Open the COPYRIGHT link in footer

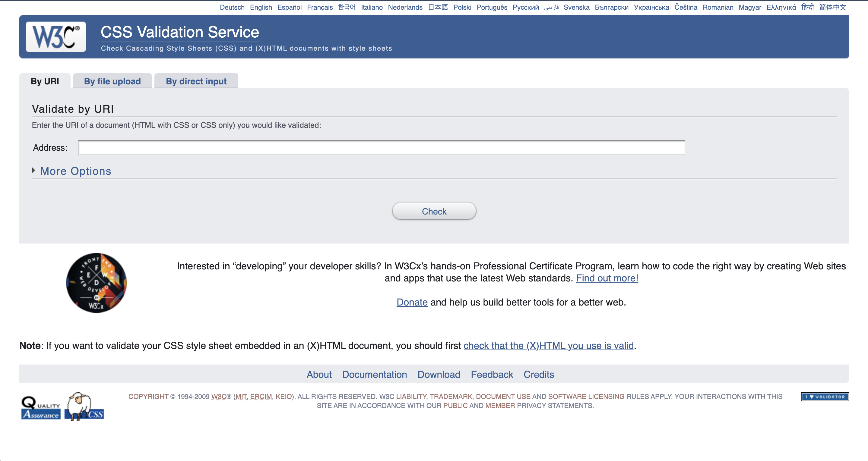148,397
